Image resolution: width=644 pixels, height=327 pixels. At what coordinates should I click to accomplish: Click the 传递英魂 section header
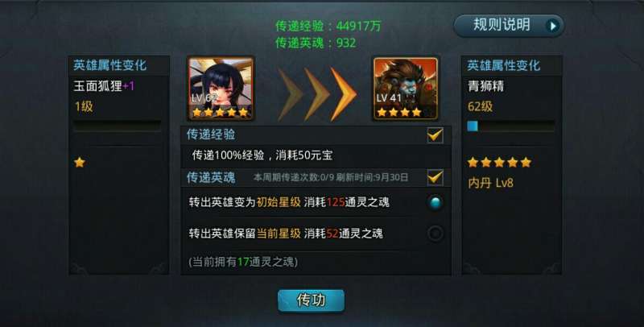coord(316,177)
